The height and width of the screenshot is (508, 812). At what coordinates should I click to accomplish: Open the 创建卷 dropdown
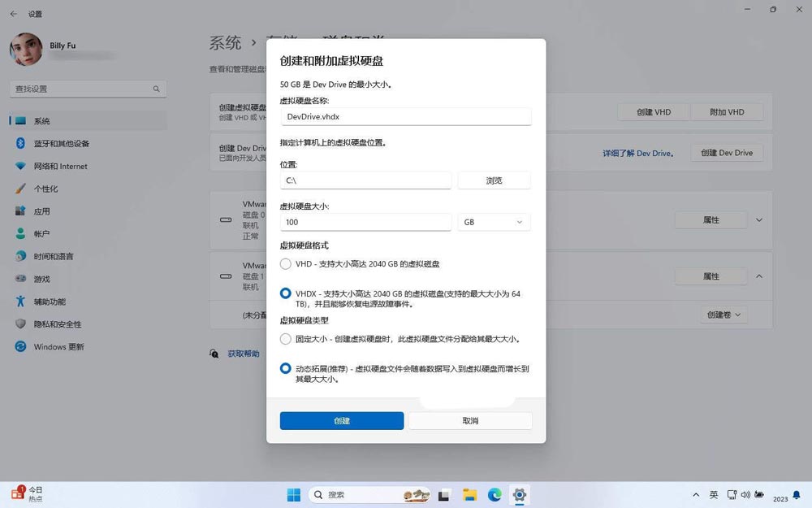pos(723,315)
